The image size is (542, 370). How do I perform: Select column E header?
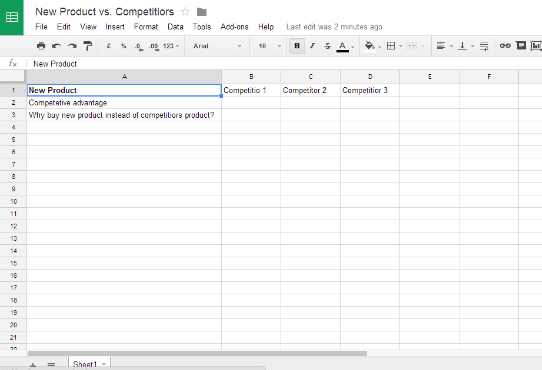(429, 77)
